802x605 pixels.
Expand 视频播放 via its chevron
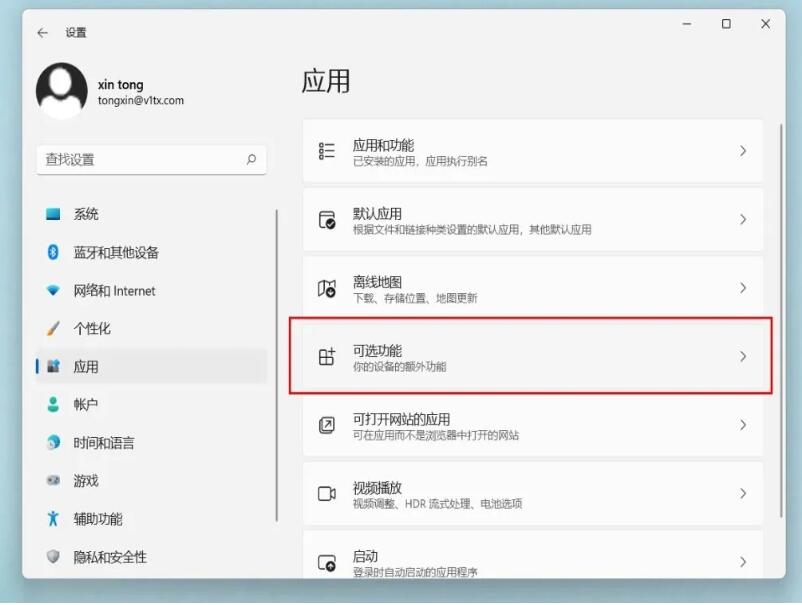[x=742, y=494]
